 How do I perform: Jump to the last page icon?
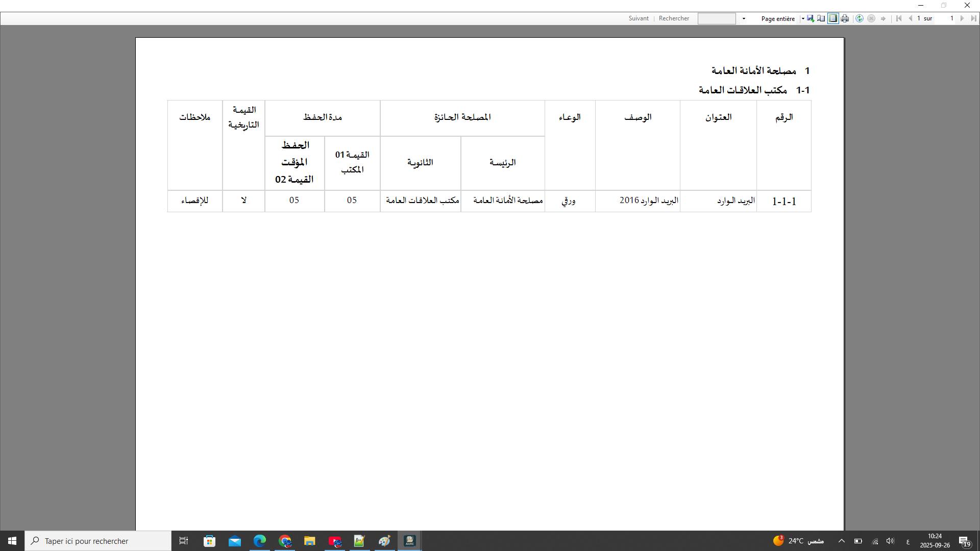(973, 19)
